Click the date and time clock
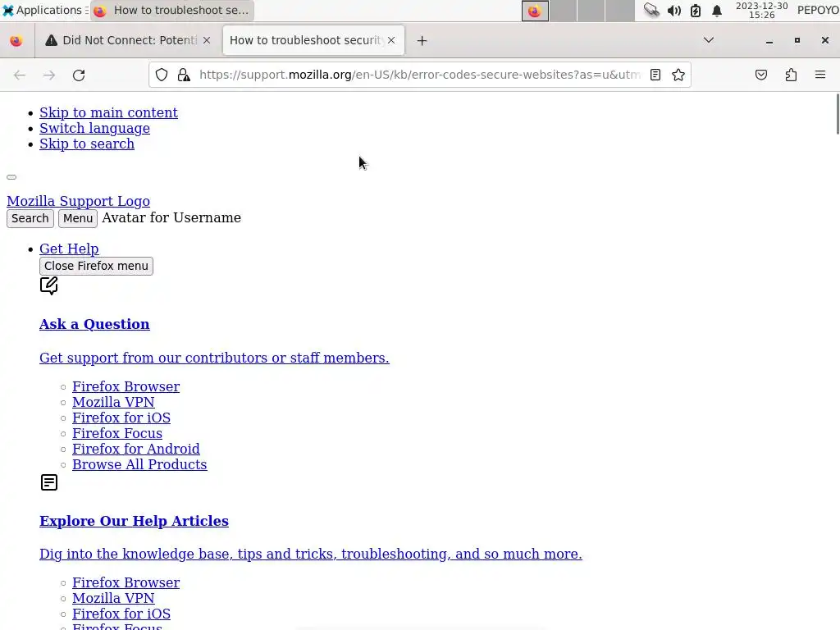Screen dimensions: 840x630 761,10
